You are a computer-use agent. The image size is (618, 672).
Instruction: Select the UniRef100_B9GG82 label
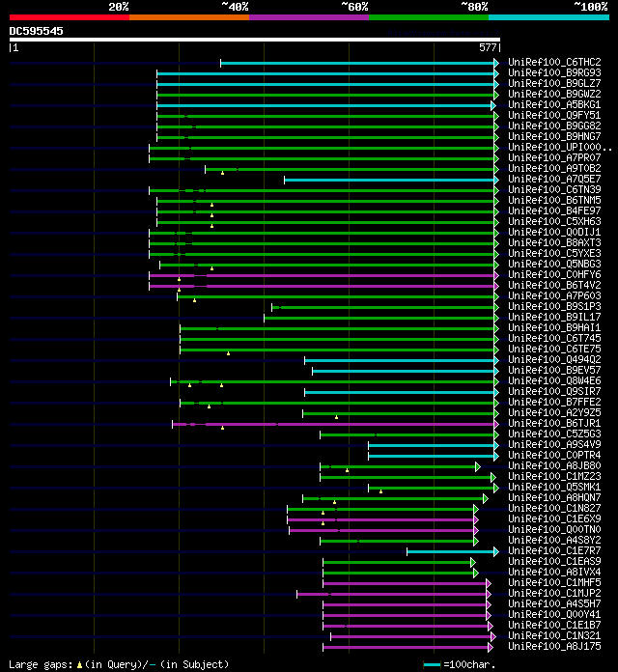point(554,126)
